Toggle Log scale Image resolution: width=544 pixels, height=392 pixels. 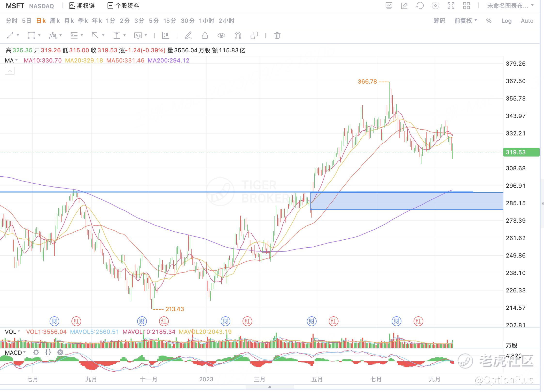pos(506,21)
